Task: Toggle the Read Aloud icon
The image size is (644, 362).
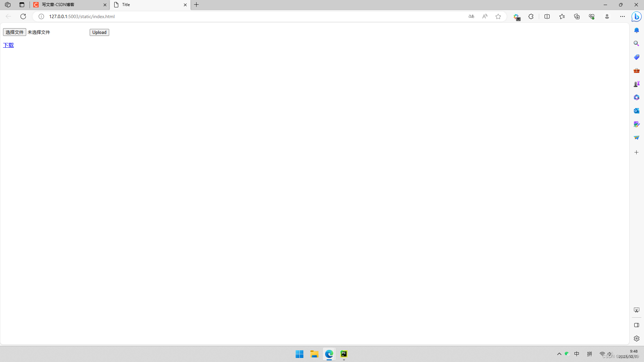Action: [x=485, y=16]
